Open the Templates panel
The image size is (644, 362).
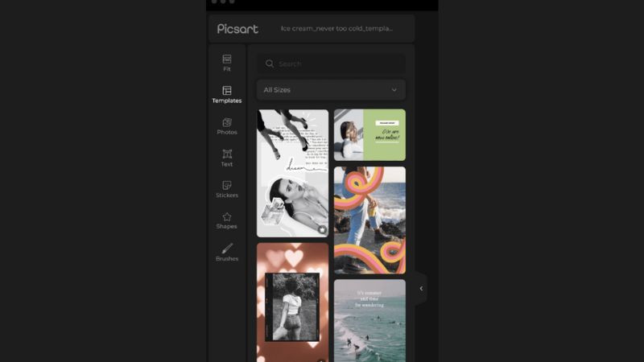click(226, 95)
